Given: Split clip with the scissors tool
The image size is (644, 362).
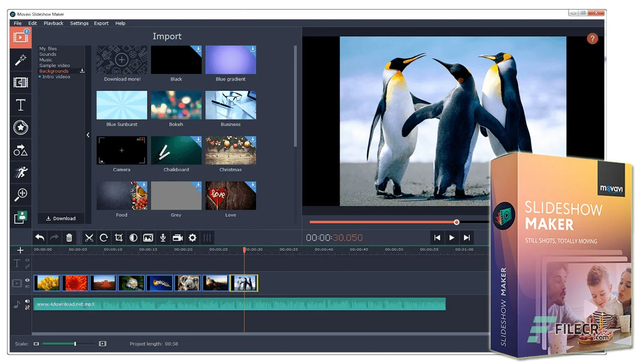Looking at the screenshot, I should point(89,238).
